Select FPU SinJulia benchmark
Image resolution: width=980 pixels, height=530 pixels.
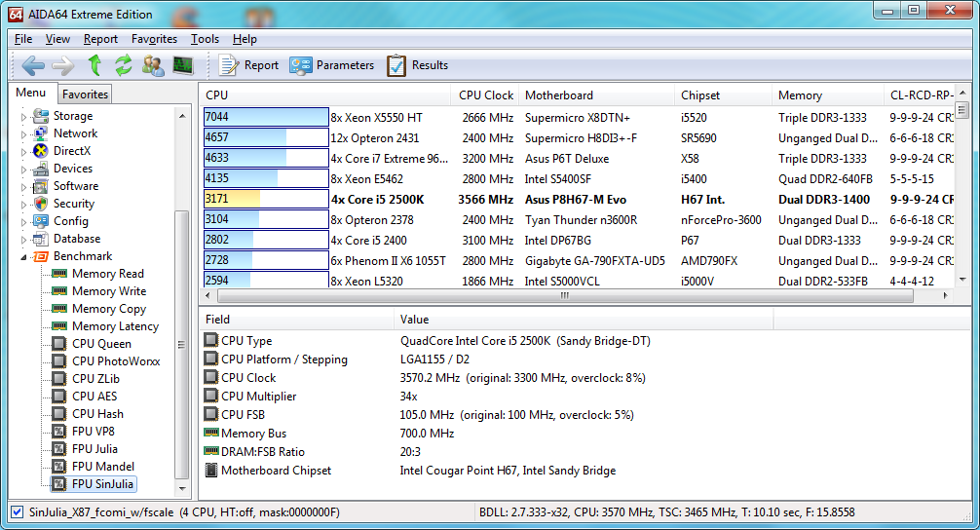coord(102,484)
